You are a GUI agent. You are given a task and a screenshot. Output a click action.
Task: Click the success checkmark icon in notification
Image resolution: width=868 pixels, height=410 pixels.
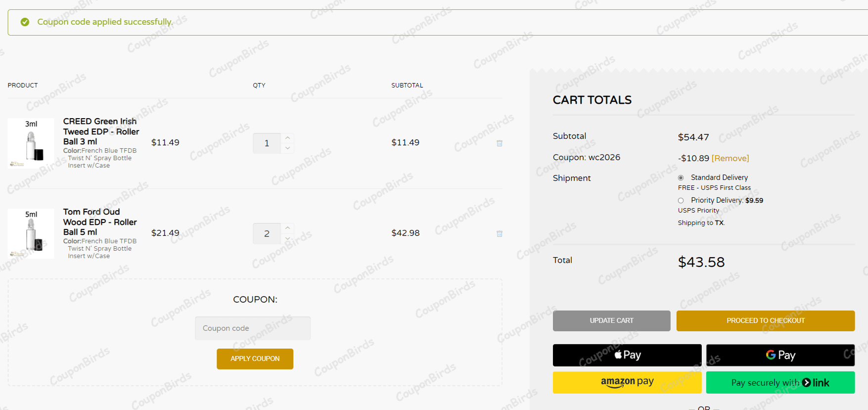[x=25, y=22]
